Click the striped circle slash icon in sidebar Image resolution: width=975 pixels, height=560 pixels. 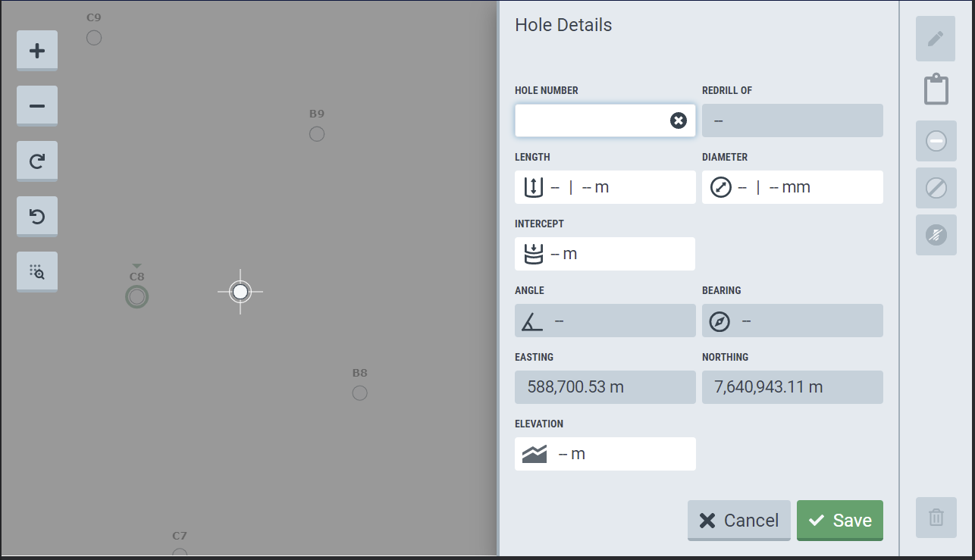(936, 235)
